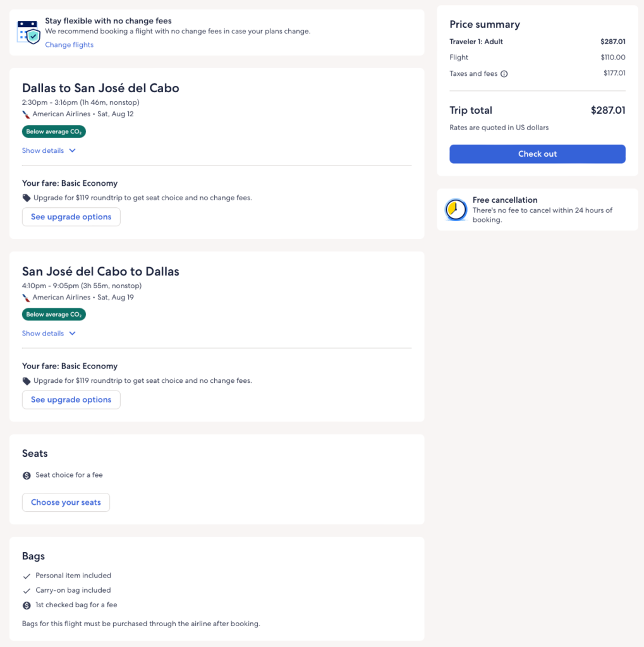The height and width of the screenshot is (647, 644).
Task: Click the calendar shield flexible booking icon
Action: 29,32
